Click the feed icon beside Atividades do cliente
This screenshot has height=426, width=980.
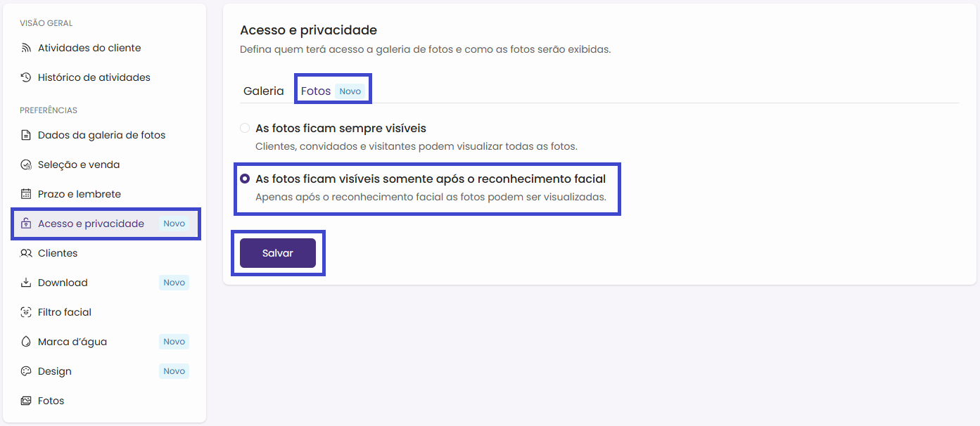pyautogui.click(x=26, y=48)
